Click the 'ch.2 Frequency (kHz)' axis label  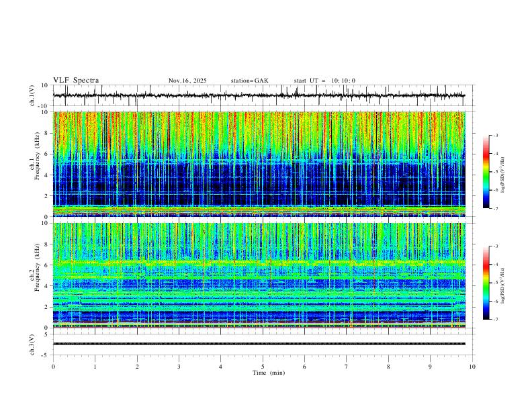point(34,267)
